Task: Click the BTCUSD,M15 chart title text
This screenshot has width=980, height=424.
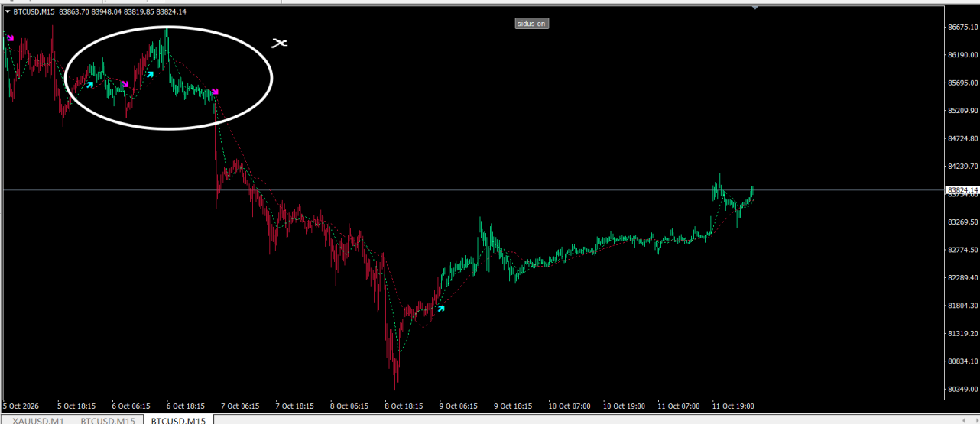Action: pyautogui.click(x=35, y=11)
